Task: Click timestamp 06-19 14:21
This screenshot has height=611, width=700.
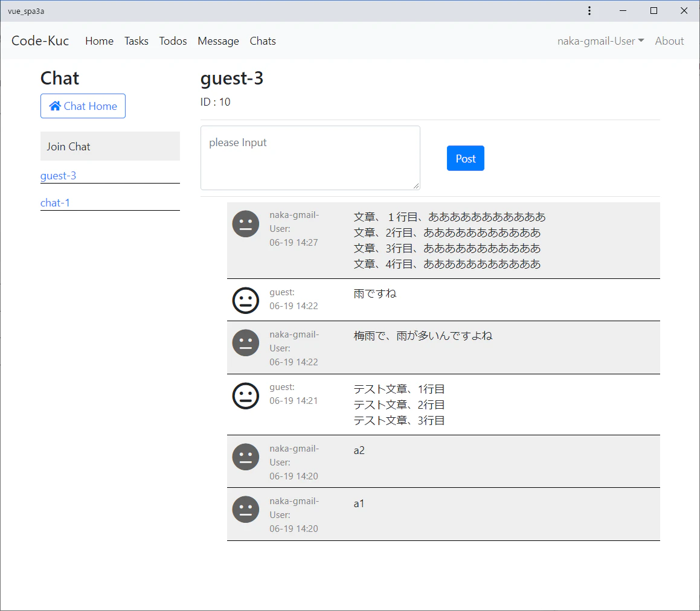Action: (294, 401)
